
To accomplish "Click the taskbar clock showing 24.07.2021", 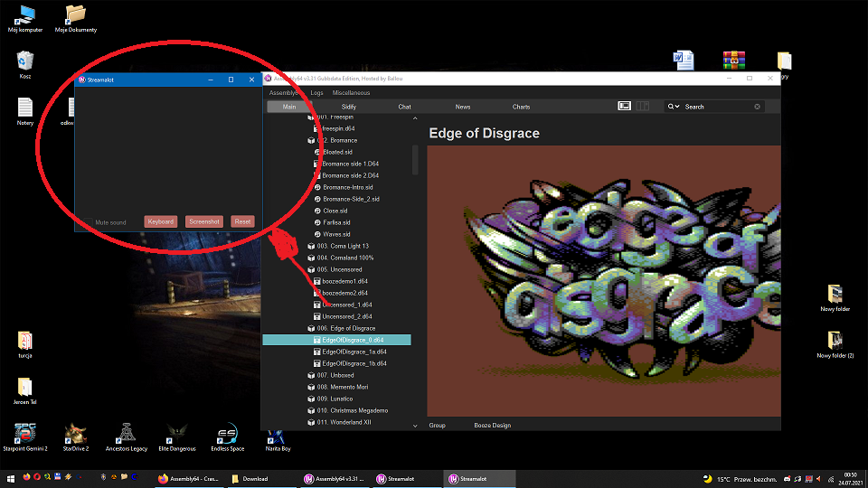I will pyautogui.click(x=850, y=479).
